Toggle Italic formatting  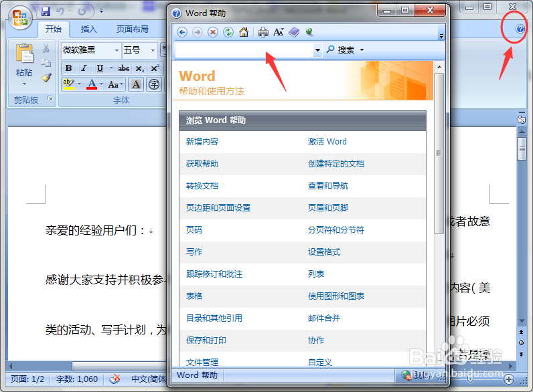(84, 68)
